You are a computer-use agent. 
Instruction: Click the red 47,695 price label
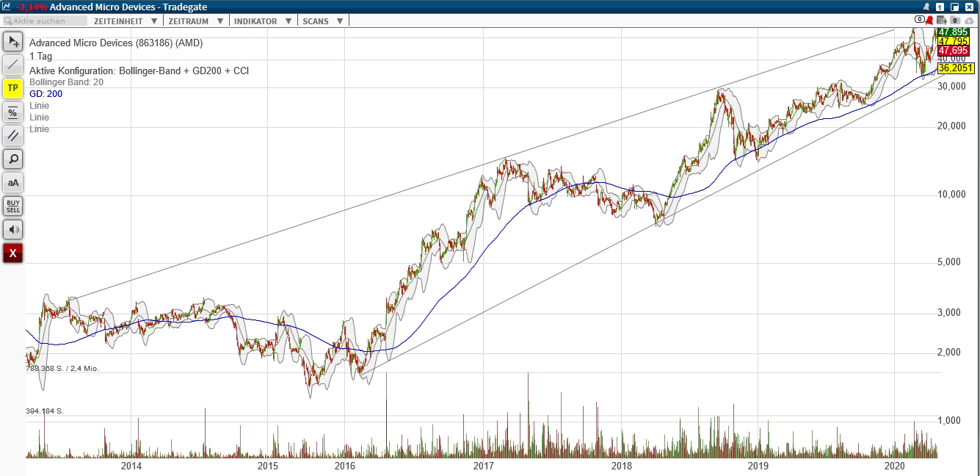click(954, 51)
